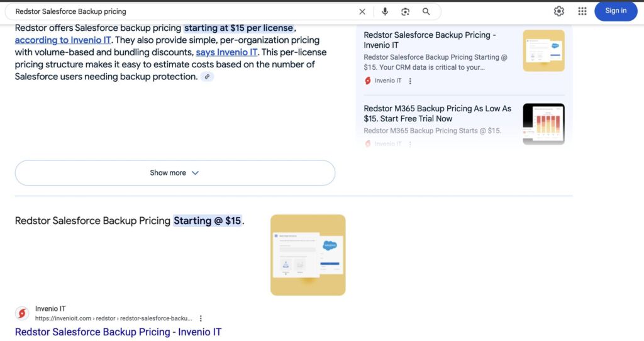
Task: Click the source link chip icon
Action: (207, 77)
